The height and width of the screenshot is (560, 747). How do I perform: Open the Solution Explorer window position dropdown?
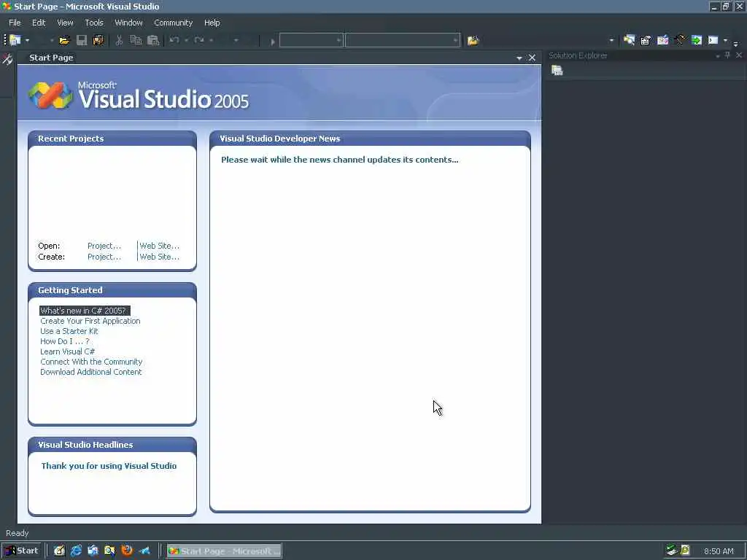click(x=718, y=55)
